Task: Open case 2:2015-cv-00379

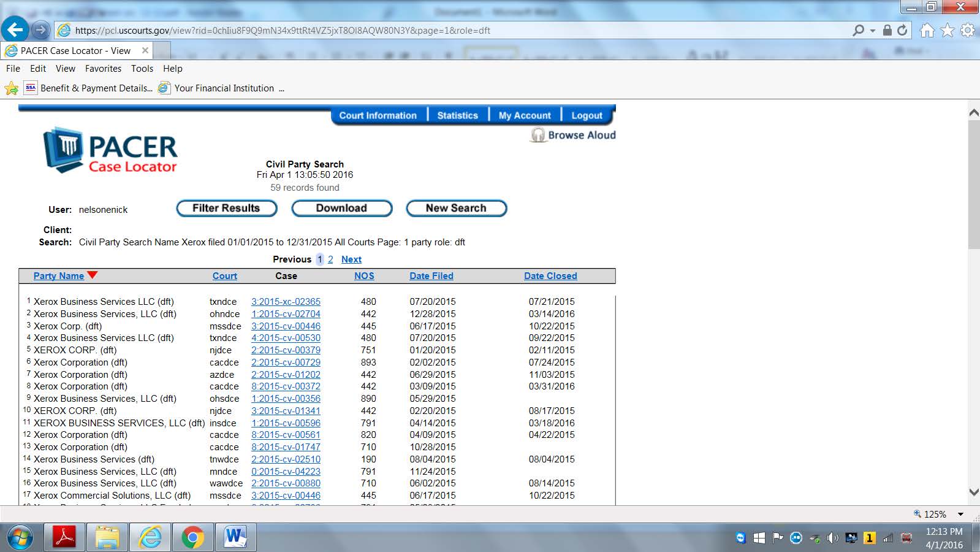Action: click(286, 350)
